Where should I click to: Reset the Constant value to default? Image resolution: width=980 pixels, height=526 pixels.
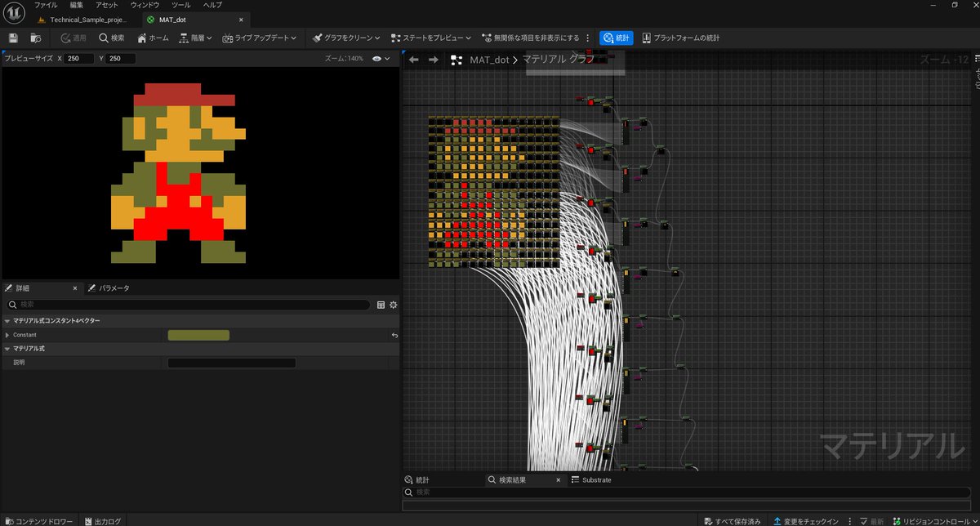click(x=395, y=335)
